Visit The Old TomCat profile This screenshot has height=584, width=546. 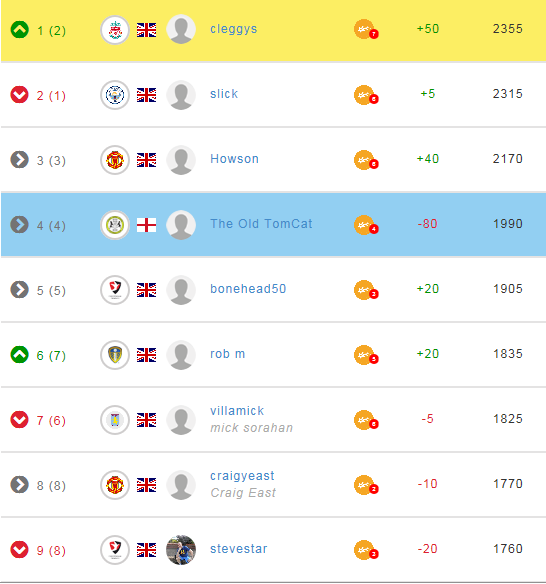(x=261, y=223)
